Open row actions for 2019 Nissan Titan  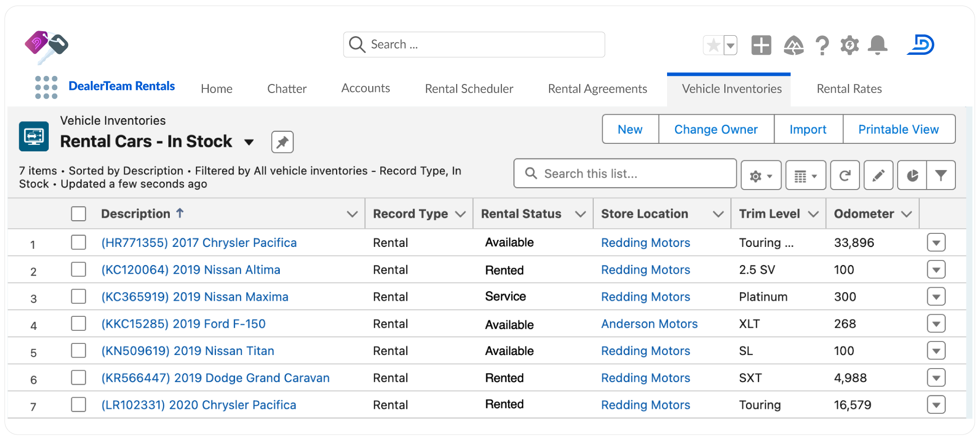tap(936, 350)
